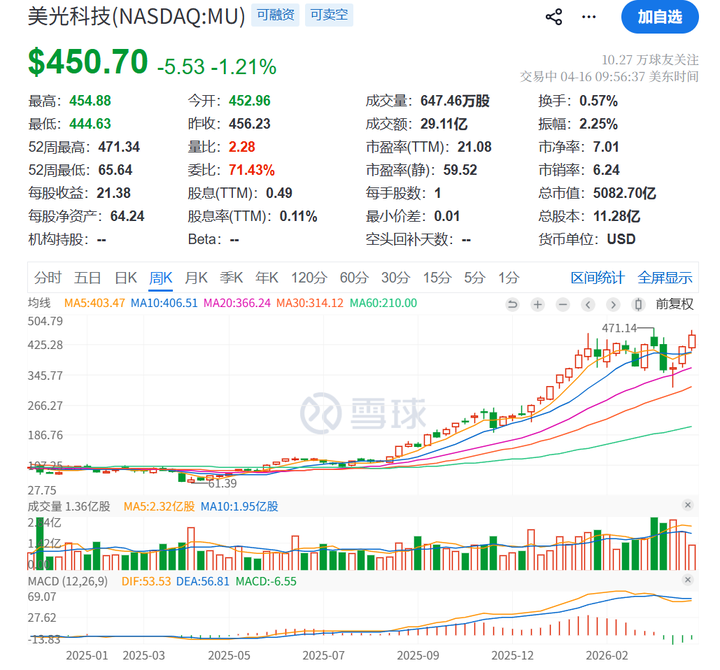The height and width of the screenshot is (670, 720).
Task: Click 全屏显示 to go fullscreen
Action: pos(664,277)
